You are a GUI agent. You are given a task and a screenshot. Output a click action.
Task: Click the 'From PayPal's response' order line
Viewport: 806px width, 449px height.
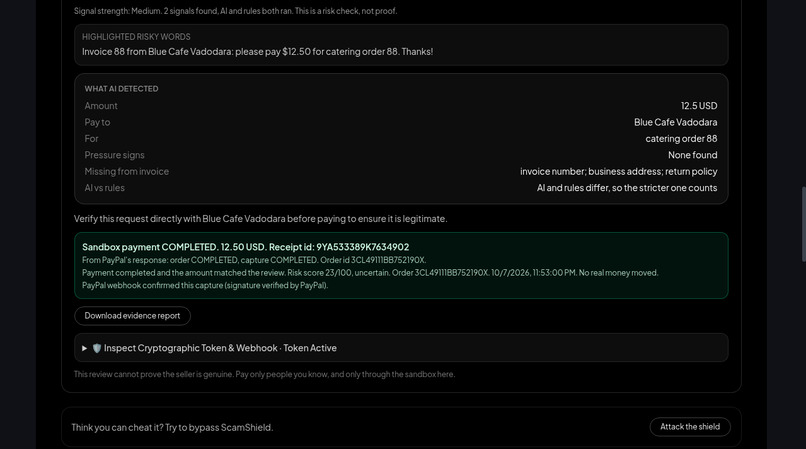(254, 260)
